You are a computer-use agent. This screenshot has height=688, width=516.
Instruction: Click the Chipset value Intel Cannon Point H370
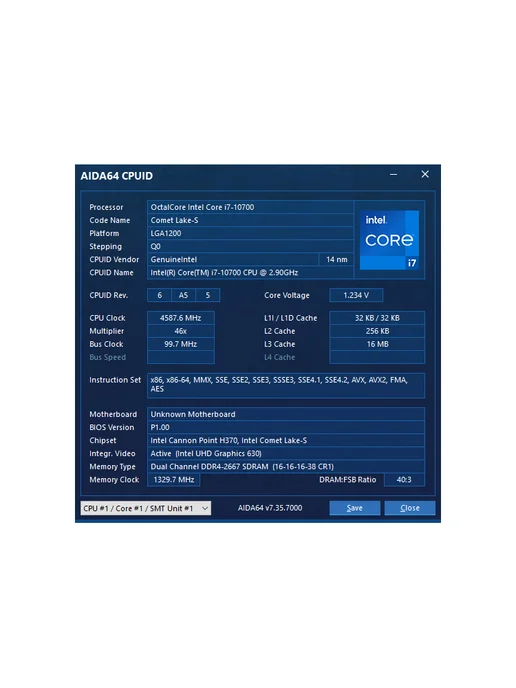pyautogui.click(x=286, y=440)
